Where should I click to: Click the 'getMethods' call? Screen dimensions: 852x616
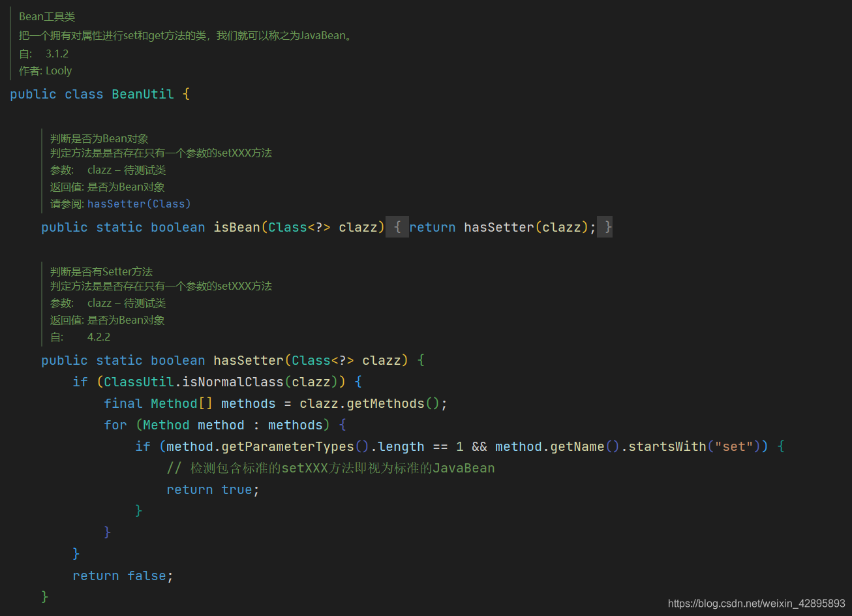tap(386, 403)
